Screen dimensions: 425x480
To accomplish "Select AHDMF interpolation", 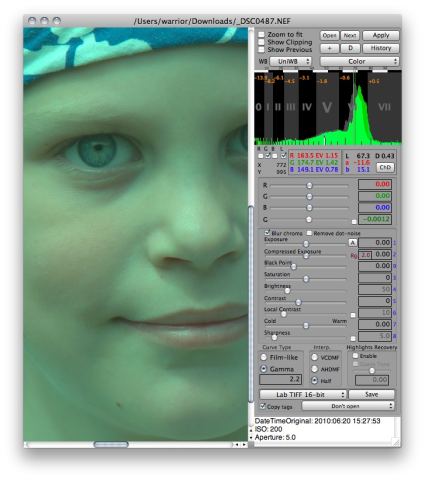I will [314, 369].
